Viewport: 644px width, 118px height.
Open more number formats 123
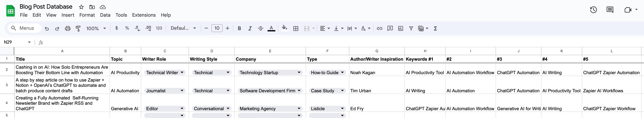click(159, 28)
